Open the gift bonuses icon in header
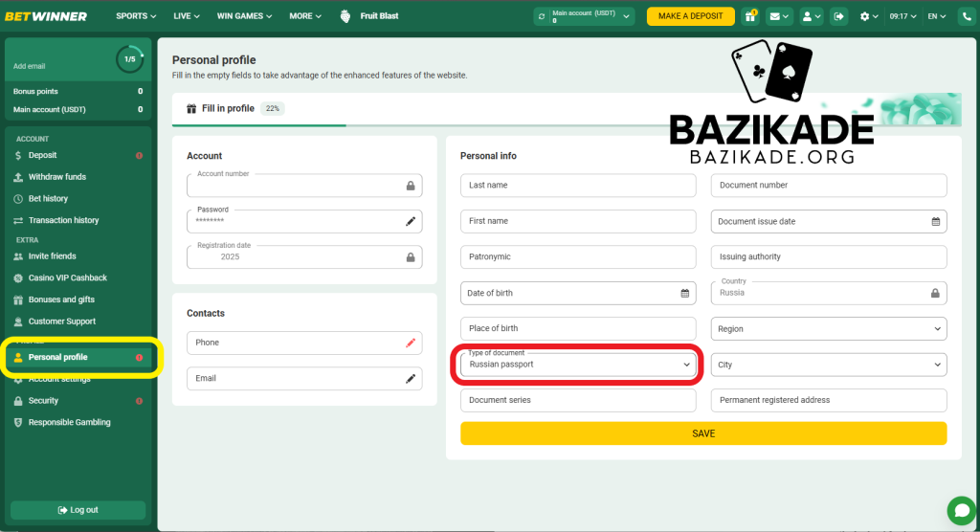This screenshot has width=980, height=532. 750,16
